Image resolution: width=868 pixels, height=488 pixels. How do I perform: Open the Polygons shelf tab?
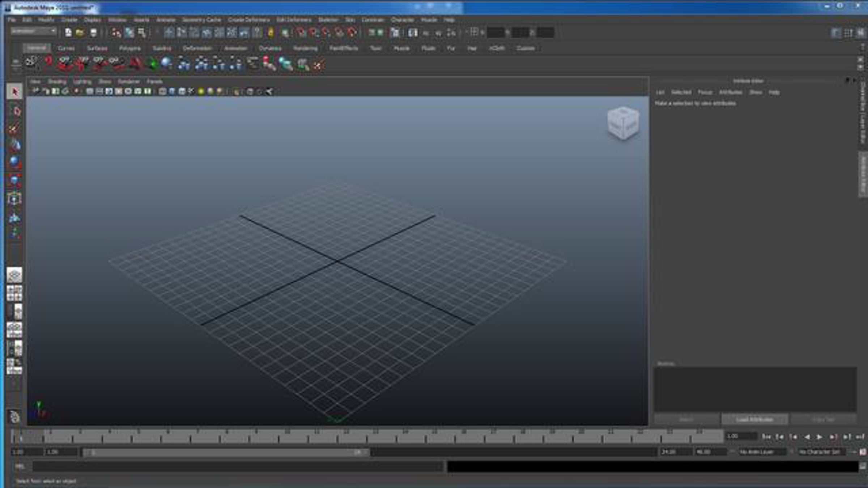[129, 48]
